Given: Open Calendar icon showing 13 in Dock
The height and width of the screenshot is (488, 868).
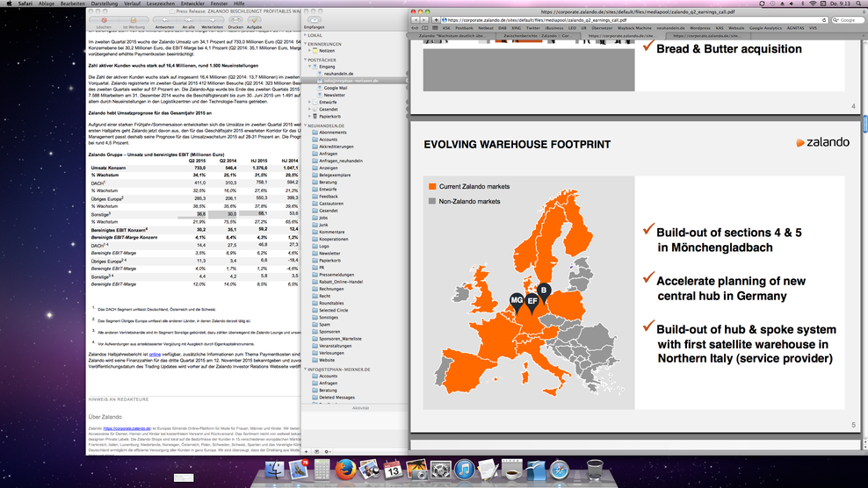Looking at the screenshot, I should (393, 470).
